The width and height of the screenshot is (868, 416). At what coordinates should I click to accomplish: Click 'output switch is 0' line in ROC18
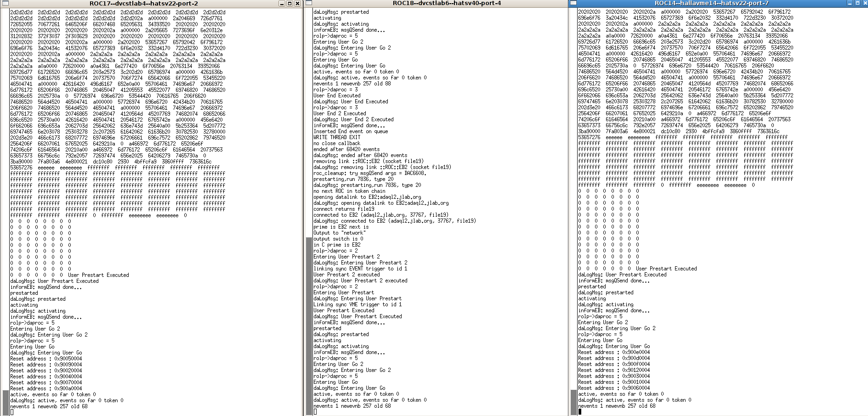tap(338, 239)
